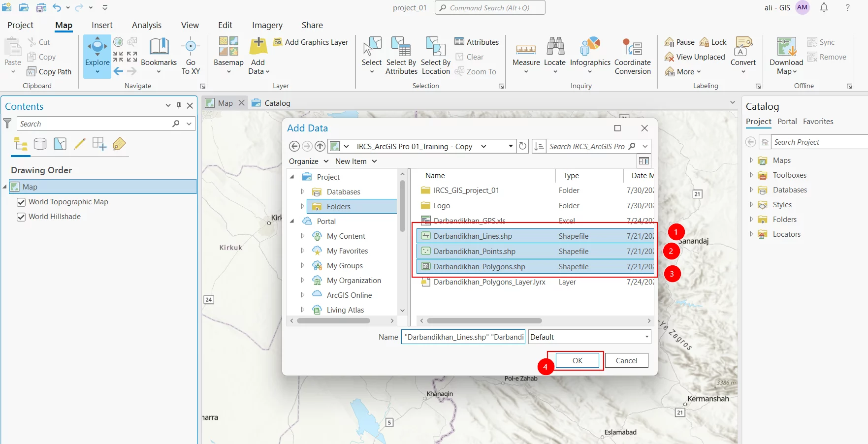868x444 pixels.
Task: List by Snapping in Contents
Action: 99,144
